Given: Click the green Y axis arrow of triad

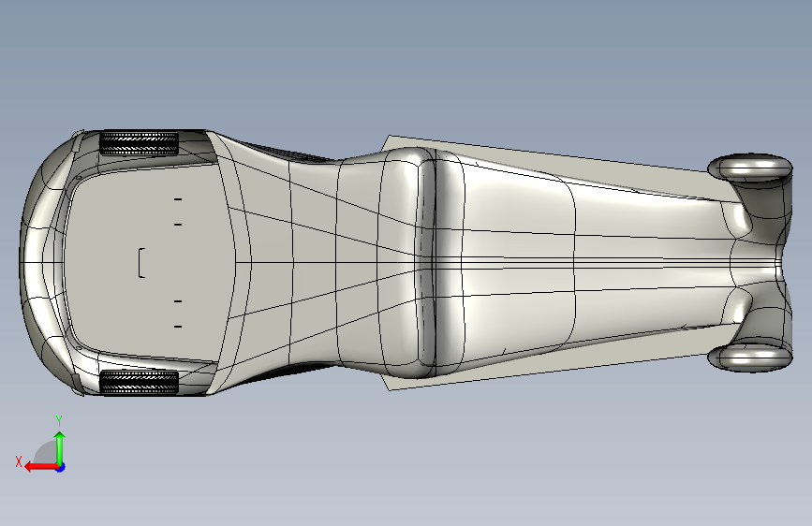Looking at the screenshot, I should [x=60, y=448].
